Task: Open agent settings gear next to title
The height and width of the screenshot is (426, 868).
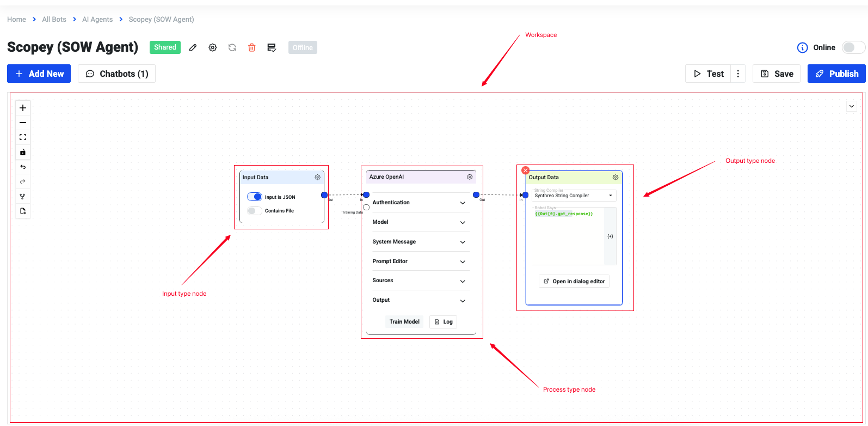Action: 213,47
